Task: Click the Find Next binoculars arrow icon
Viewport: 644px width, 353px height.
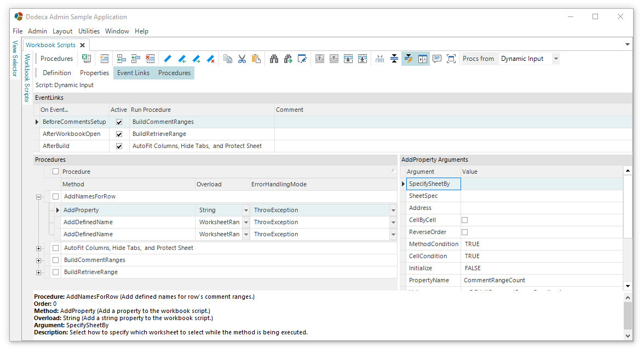Action: click(288, 59)
